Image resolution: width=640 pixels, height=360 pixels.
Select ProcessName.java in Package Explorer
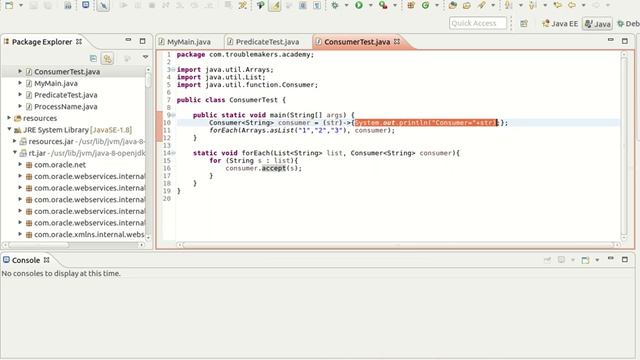[66, 107]
